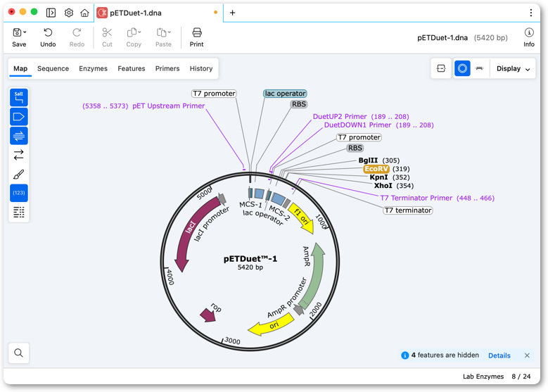The height and width of the screenshot is (392, 548).
Task: Open the Paste options dropdown arrow
Action: click(169, 32)
